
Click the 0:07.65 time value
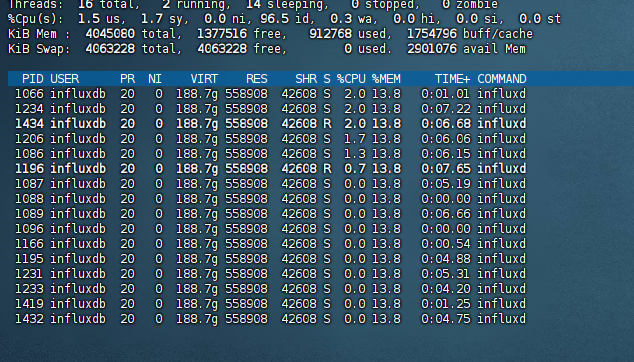click(446, 169)
